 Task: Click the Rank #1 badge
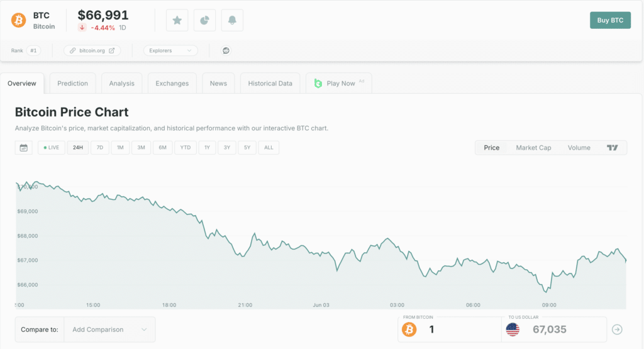pyautogui.click(x=33, y=50)
